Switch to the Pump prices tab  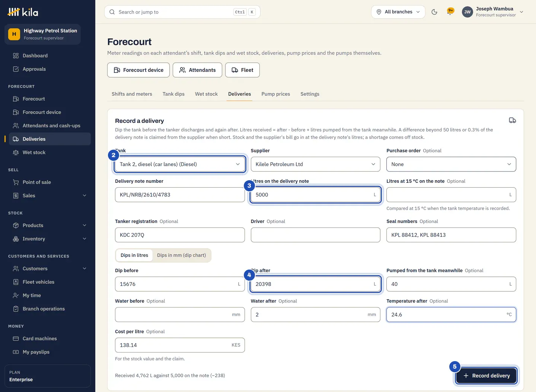(275, 94)
